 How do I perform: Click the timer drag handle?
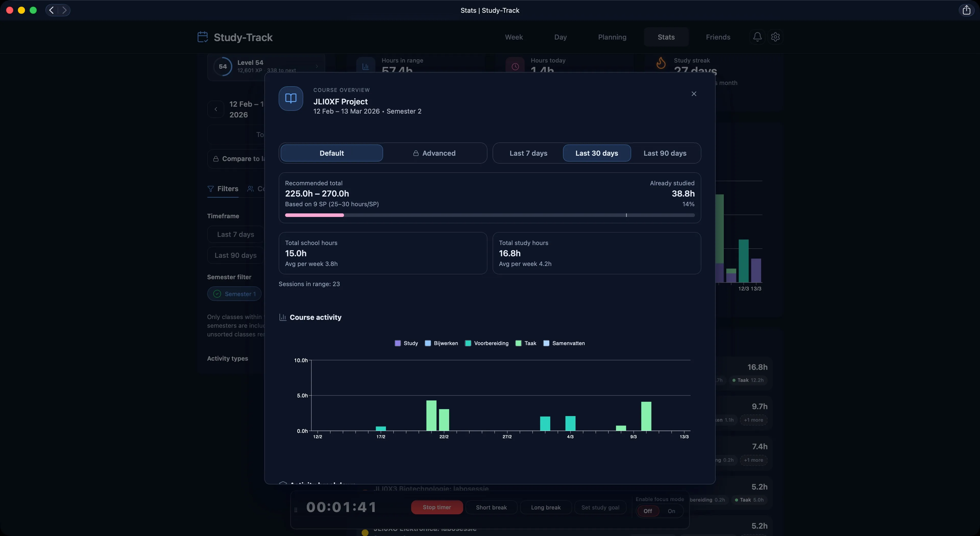[296, 510]
